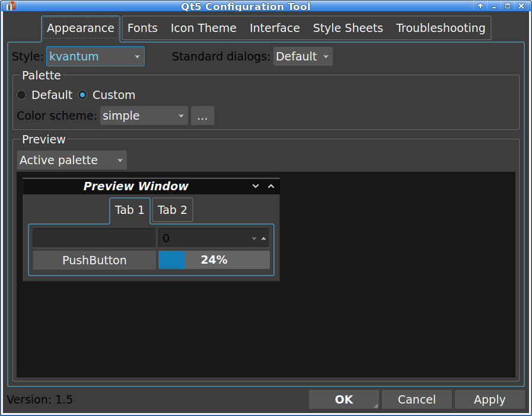Click the empty text field in the preview
532x416 pixels.
click(93, 238)
